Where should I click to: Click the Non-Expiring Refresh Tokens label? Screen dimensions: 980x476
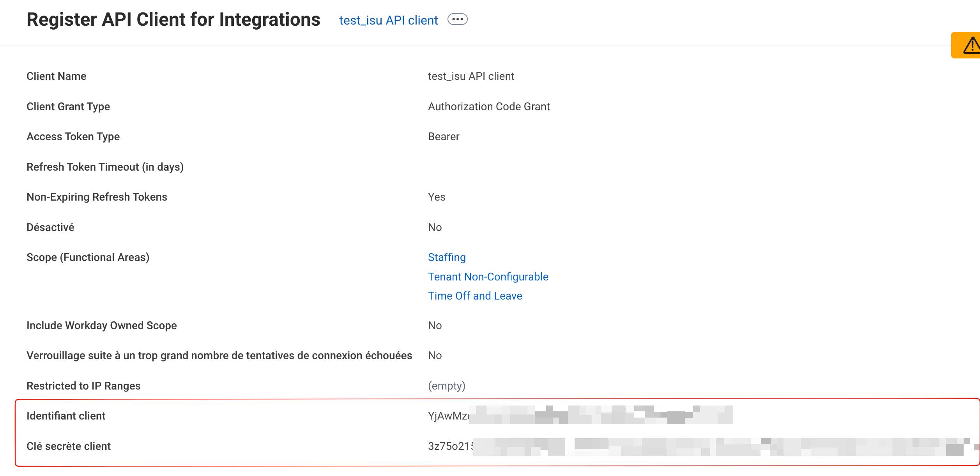coord(97,197)
